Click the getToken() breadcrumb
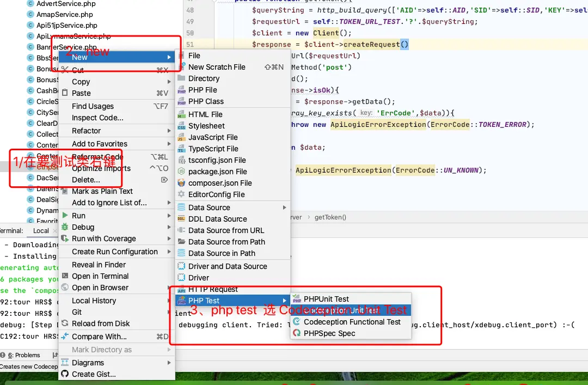The width and height of the screenshot is (588, 385). [x=330, y=217]
